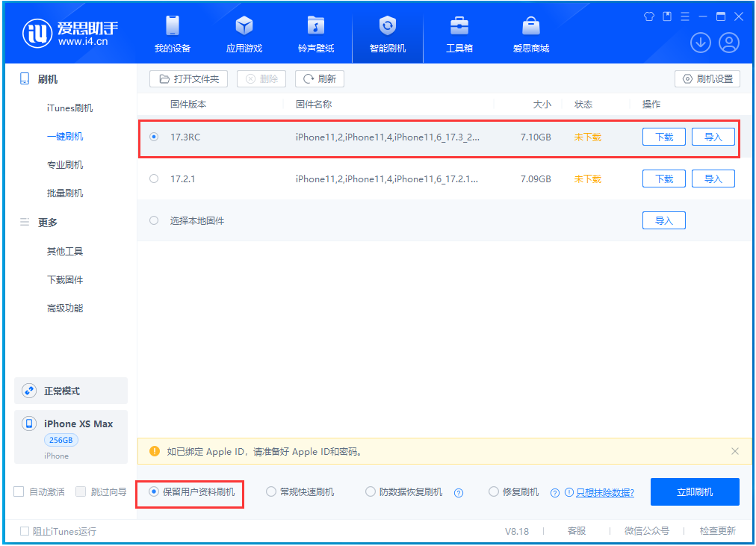Click the user account icon

(x=729, y=43)
